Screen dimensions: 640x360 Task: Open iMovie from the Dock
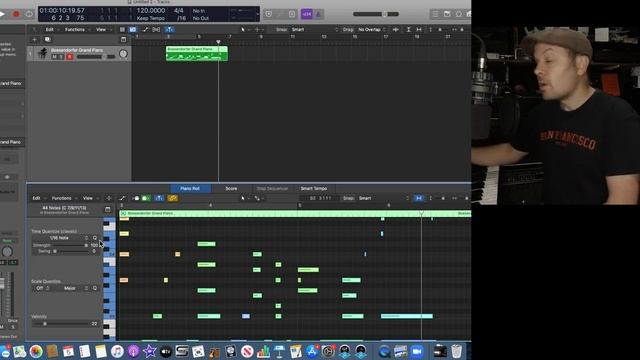click(149, 351)
